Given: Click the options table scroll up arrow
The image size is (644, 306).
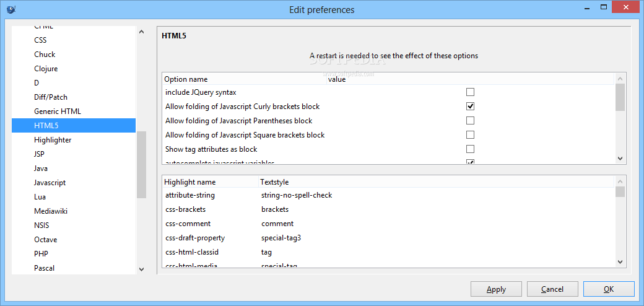Looking at the screenshot, I should (x=620, y=79).
